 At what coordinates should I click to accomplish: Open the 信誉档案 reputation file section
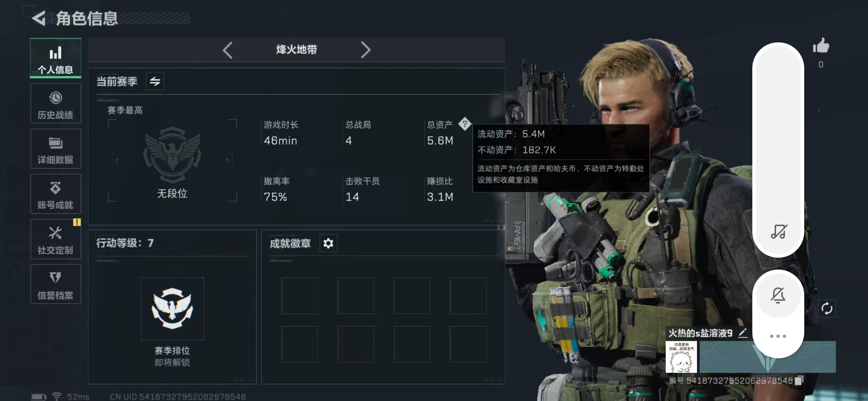click(56, 284)
